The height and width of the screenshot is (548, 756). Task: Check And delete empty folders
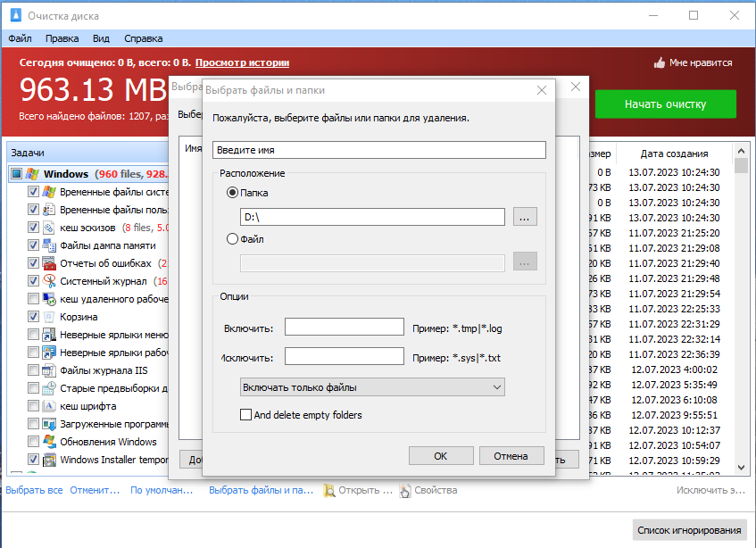coord(245,415)
